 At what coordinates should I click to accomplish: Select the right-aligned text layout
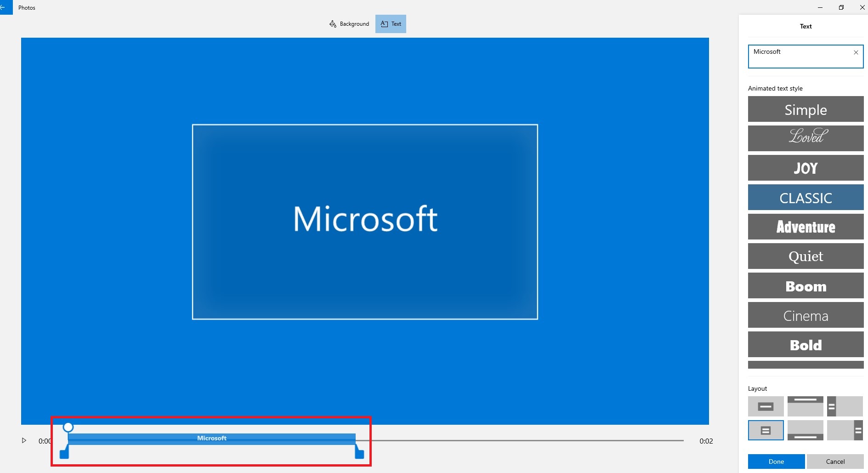[x=845, y=430]
